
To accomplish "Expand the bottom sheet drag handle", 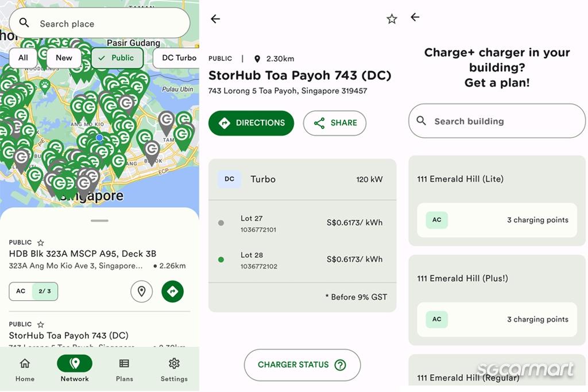I will pos(99,220).
